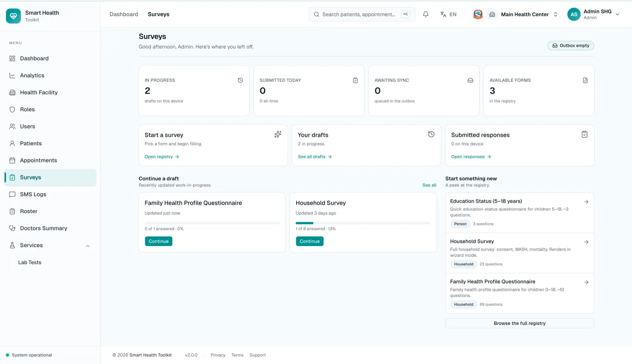The height and width of the screenshot is (364, 632).
Task: Click the history icon on Your drafts card
Action: point(431,134)
